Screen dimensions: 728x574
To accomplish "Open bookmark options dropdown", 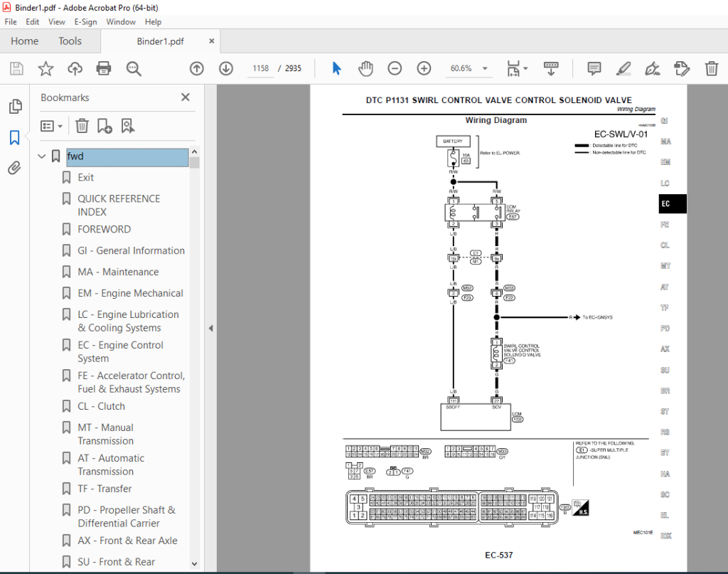I will click(51, 126).
